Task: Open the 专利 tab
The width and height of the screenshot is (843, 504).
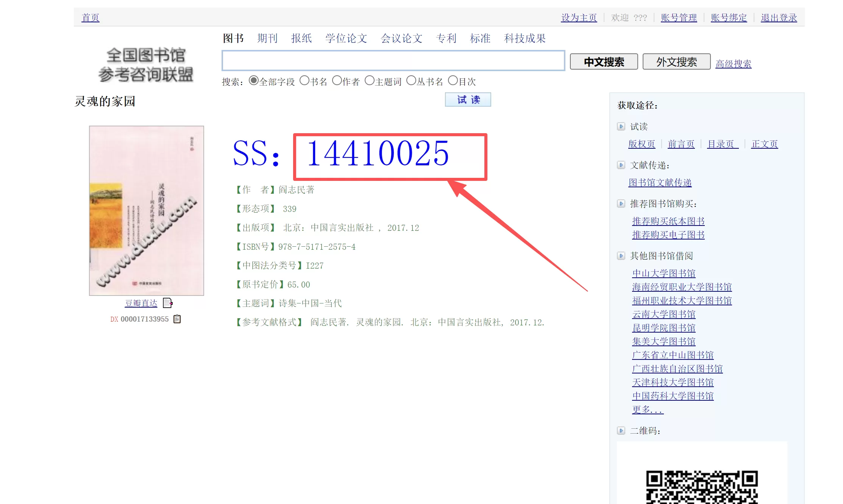Action: [446, 38]
